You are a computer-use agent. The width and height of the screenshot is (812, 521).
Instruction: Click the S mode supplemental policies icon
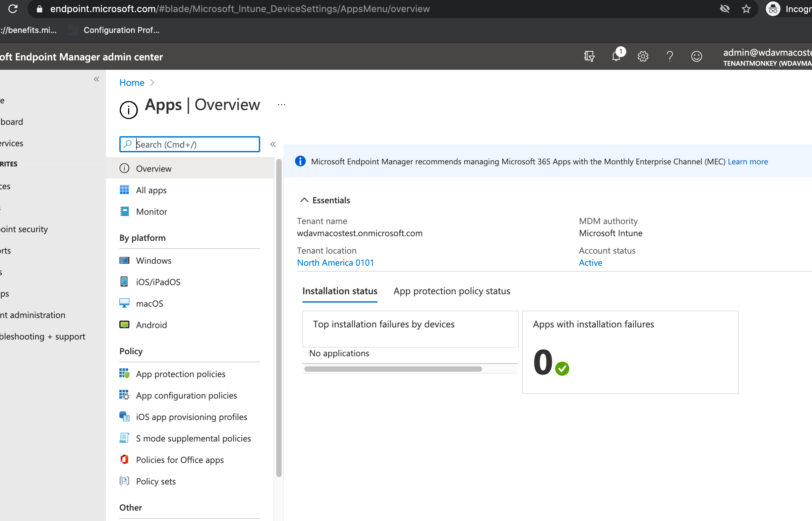click(x=124, y=438)
